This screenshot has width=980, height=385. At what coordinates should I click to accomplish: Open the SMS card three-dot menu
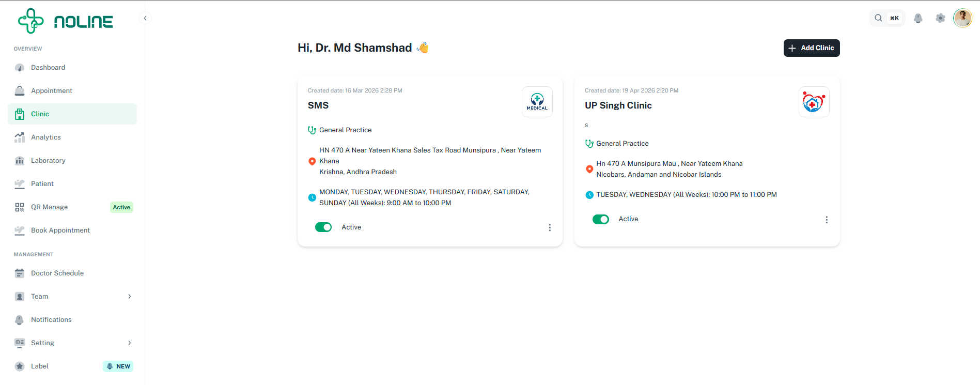[550, 227]
